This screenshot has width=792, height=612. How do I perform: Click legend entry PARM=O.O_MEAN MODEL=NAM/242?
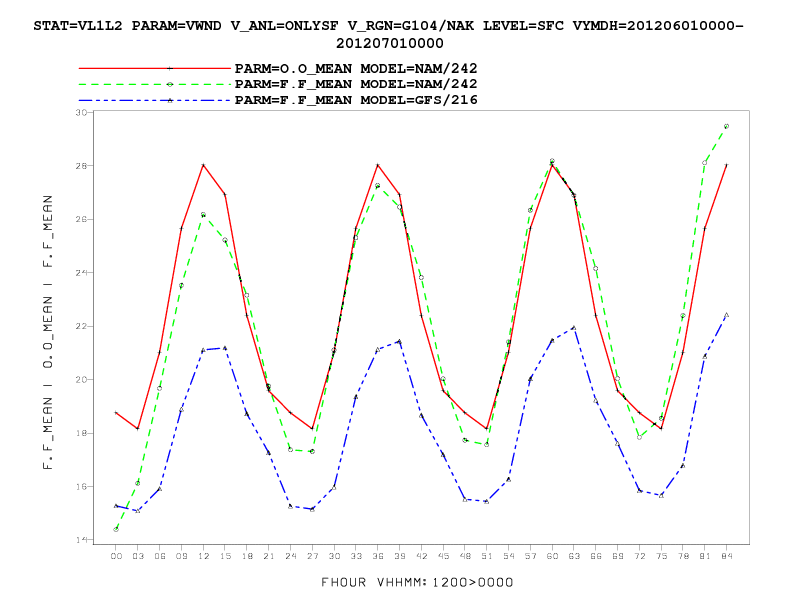(356, 68)
